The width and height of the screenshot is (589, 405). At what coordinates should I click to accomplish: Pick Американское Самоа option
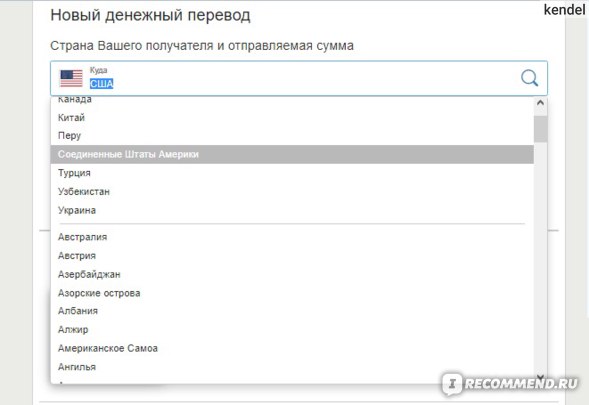(x=292, y=348)
